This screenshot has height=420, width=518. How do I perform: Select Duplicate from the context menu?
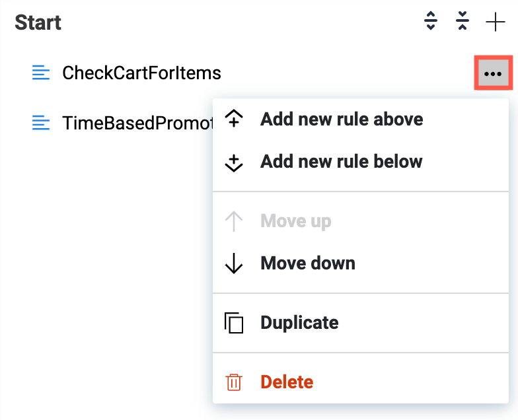(299, 323)
